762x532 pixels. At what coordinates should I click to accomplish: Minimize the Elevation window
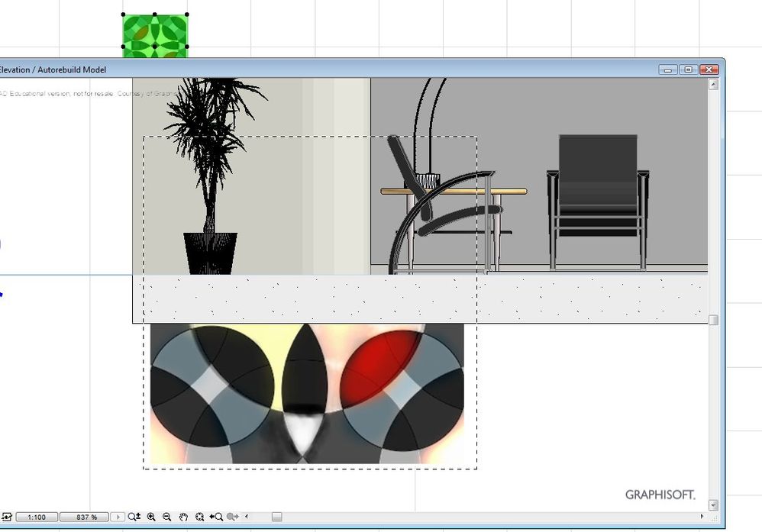pyautogui.click(x=668, y=70)
